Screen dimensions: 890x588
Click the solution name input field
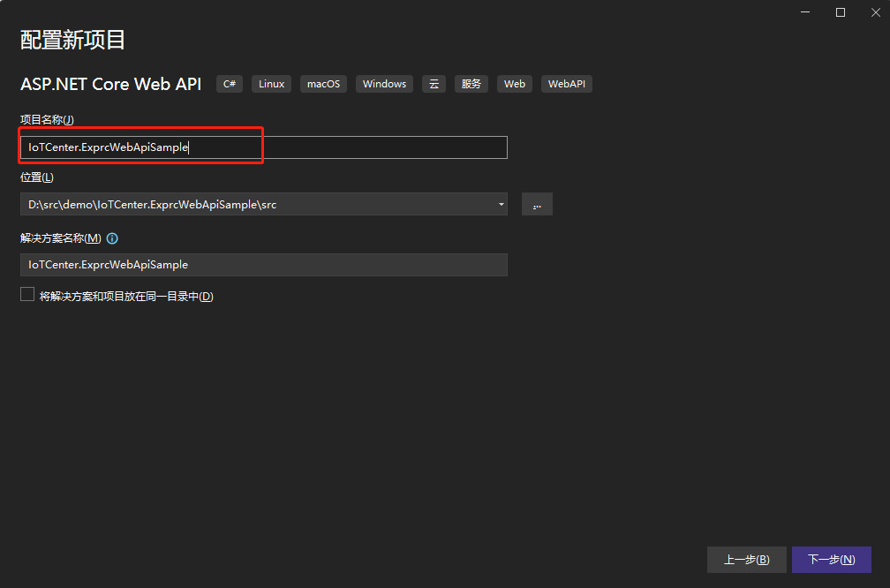pyautogui.click(x=263, y=265)
